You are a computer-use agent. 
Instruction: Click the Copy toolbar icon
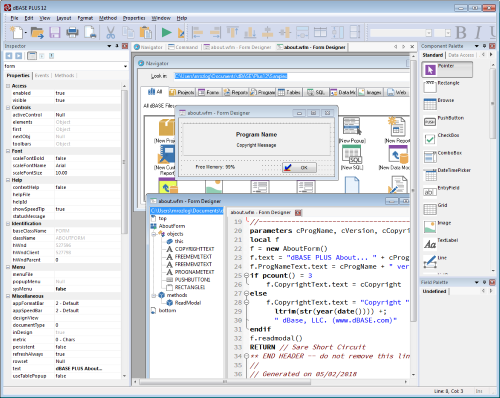pos(128,32)
